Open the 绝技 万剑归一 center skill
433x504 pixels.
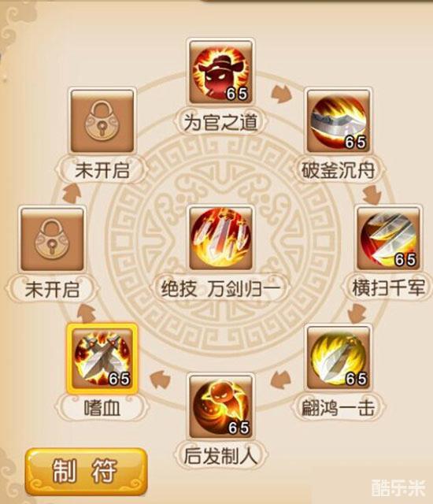point(220,238)
